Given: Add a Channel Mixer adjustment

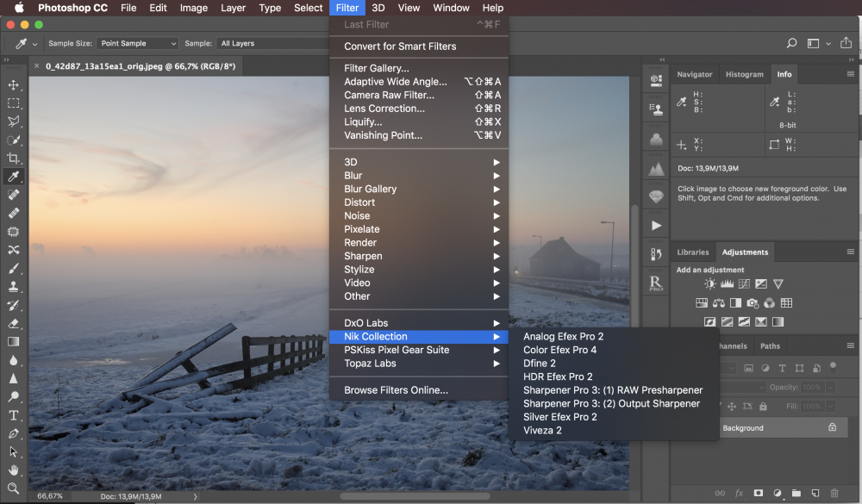Looking at the screenshot, I should (769, 303).
